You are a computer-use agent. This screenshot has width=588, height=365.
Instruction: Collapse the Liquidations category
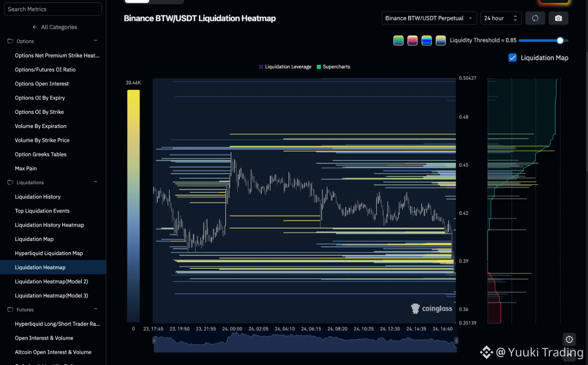pyautogui.click(x=96, y=182)
